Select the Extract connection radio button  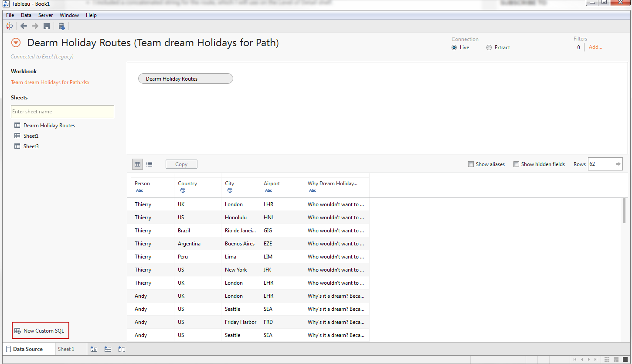pos(489,48)
